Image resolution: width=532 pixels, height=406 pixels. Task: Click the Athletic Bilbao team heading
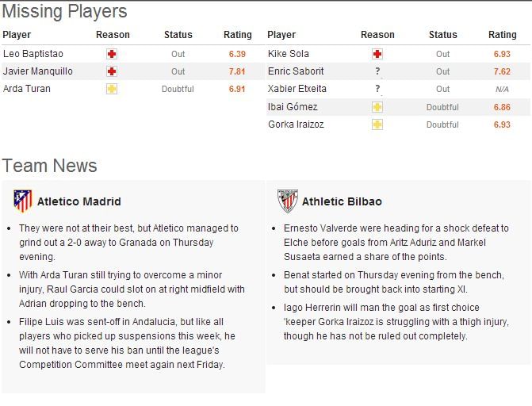[342, 201]
